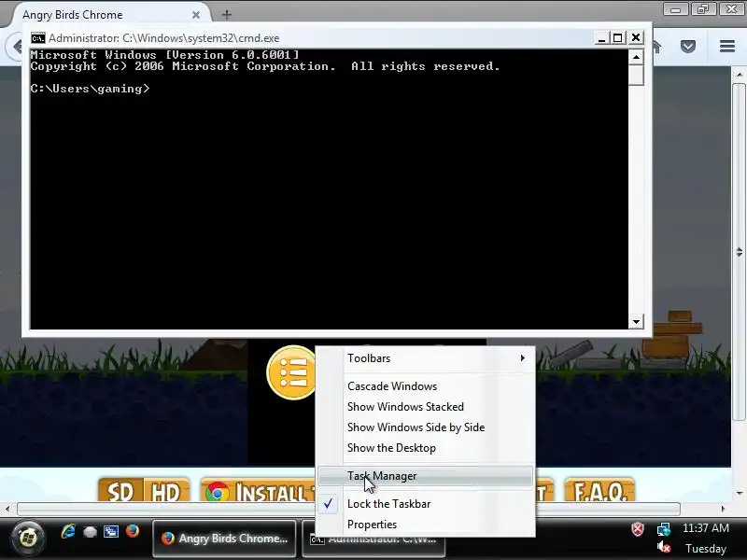747x560 pixels.
Task: Launch Internet Explorer from Quick Launch
Action: coord(68,531)
